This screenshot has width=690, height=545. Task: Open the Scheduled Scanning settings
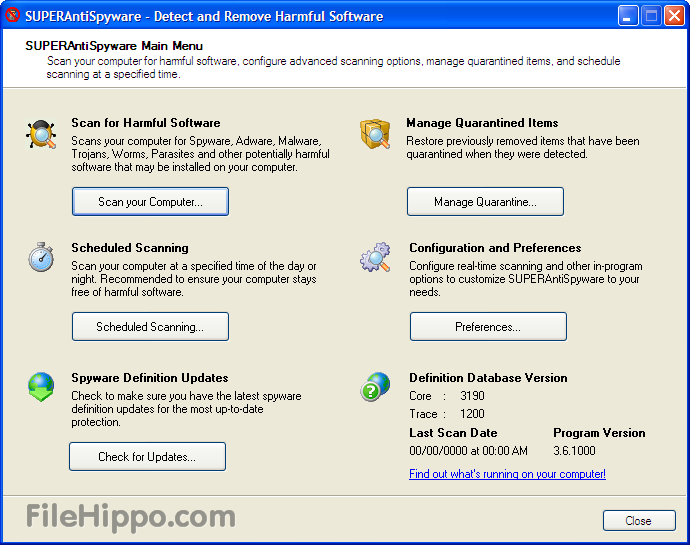(x=150, y=327)
